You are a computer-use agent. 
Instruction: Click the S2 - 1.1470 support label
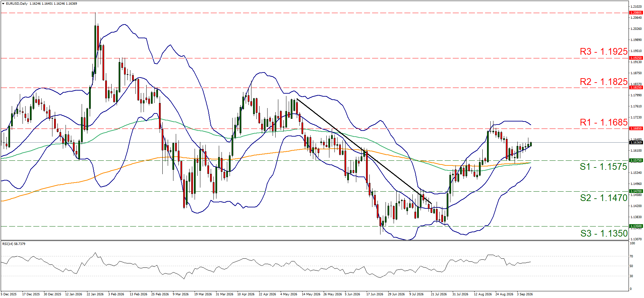click(604, 198)
